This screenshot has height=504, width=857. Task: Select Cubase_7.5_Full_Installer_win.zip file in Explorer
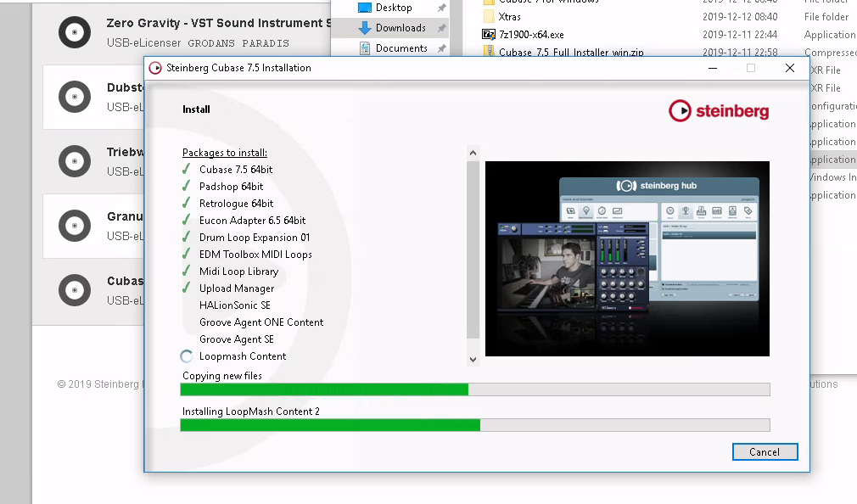(x=571, y=52)
